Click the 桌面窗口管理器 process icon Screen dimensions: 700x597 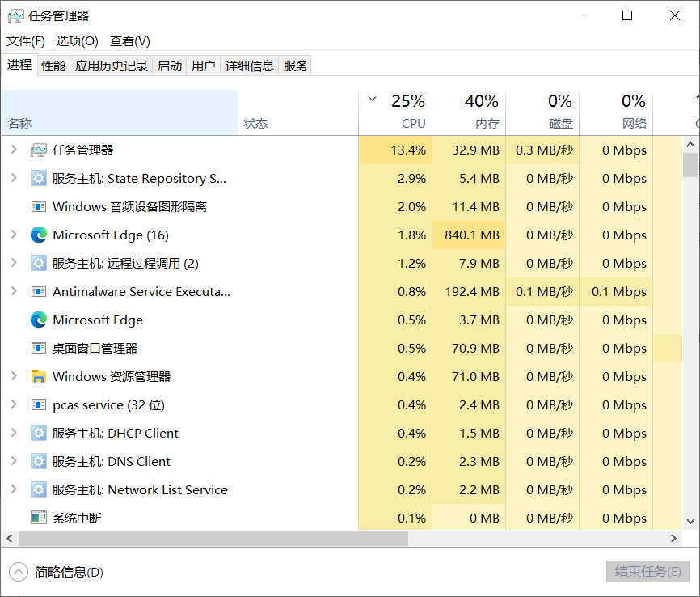[38, 348]
